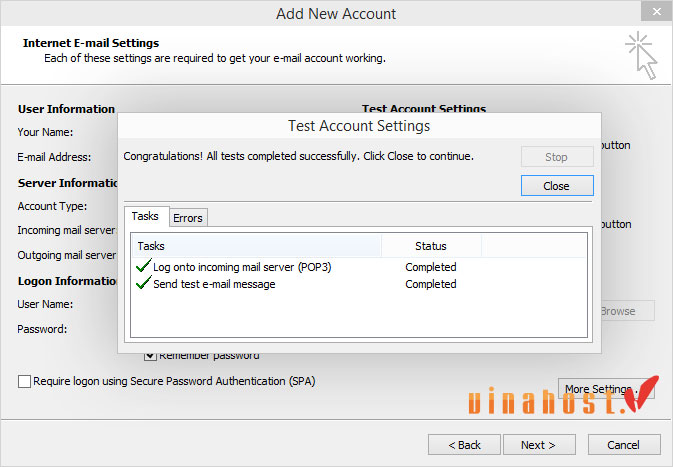
Task: Click the Outgoing mail server label
Action: coord(67,255)
